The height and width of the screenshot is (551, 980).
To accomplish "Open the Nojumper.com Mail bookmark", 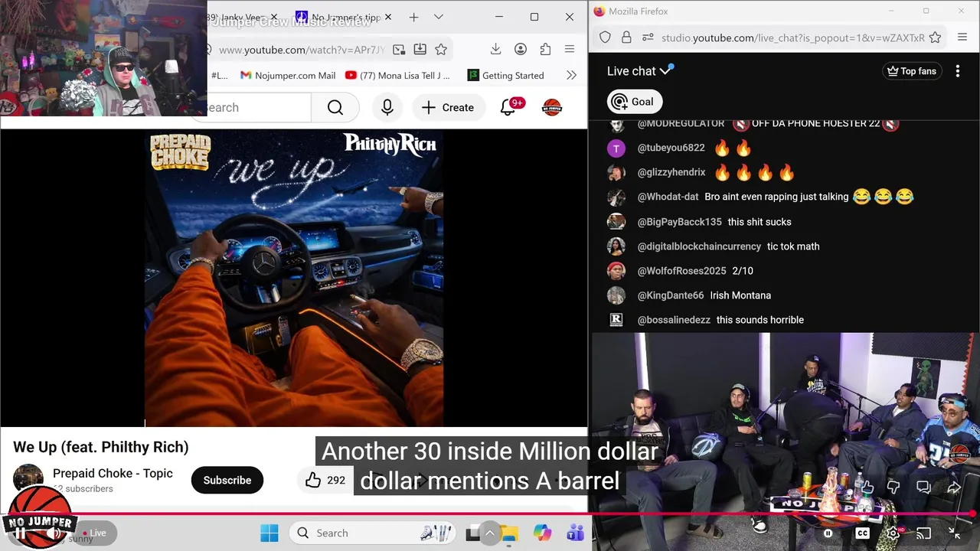I will (288, 75).
